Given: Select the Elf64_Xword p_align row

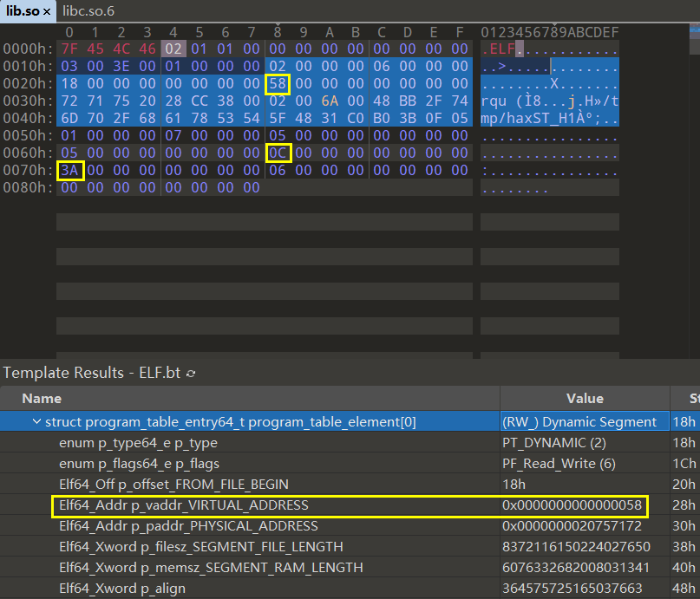Looking at the screenshot, I should [122, 589].
